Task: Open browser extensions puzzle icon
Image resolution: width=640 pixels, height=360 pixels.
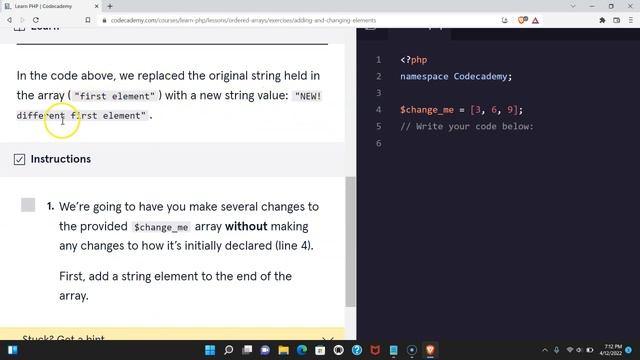Action: [602, 20]
